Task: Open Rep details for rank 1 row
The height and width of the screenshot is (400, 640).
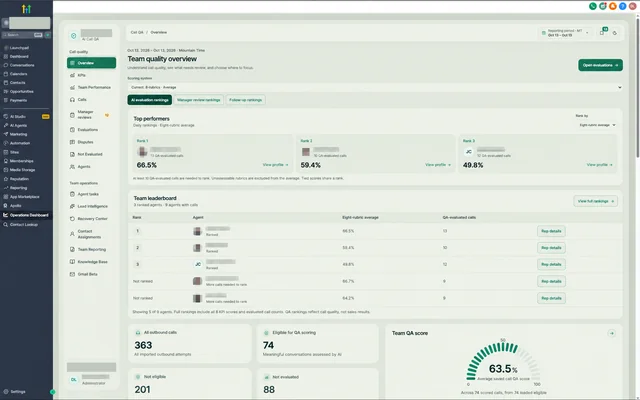Action: click(551, 231)
